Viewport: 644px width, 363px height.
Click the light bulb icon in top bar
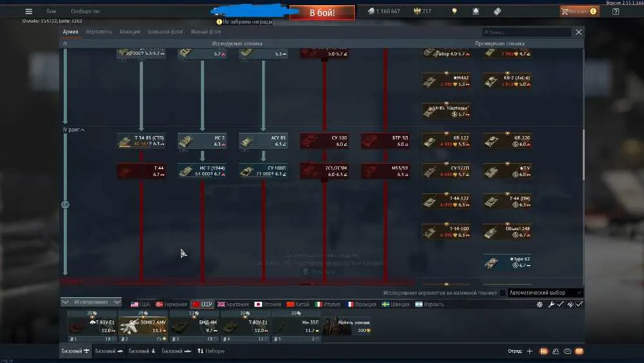pos(454,12)
